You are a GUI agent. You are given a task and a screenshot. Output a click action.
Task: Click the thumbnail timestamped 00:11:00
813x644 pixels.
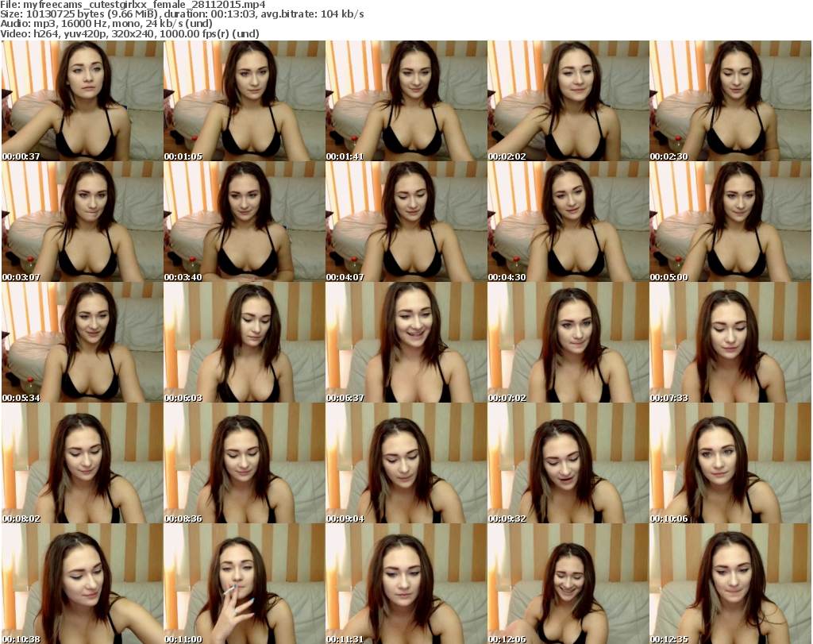[x=245, y=584]
